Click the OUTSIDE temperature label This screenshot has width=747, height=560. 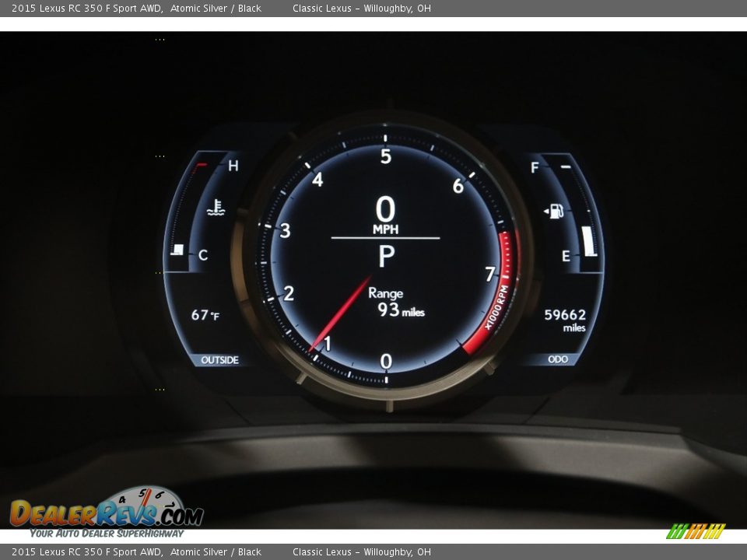(x=219, y=360)
